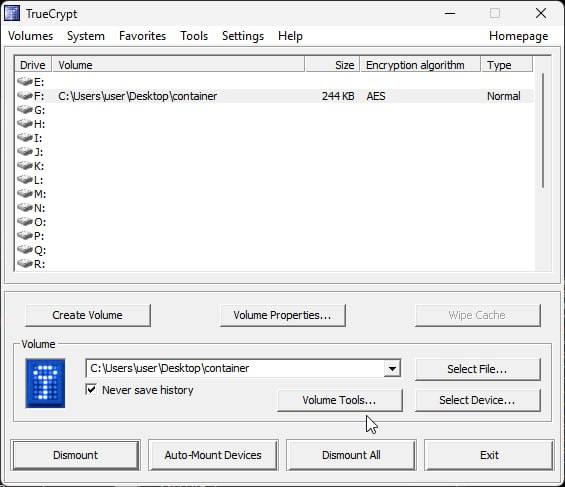Sort by Drive column header
The height and width of the screenshot is (487, 565).
33,65
